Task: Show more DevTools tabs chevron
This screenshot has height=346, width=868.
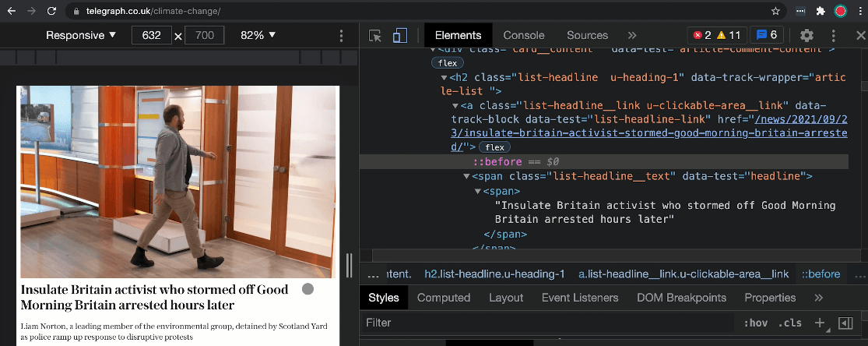Action: click(x=631, y=36)
